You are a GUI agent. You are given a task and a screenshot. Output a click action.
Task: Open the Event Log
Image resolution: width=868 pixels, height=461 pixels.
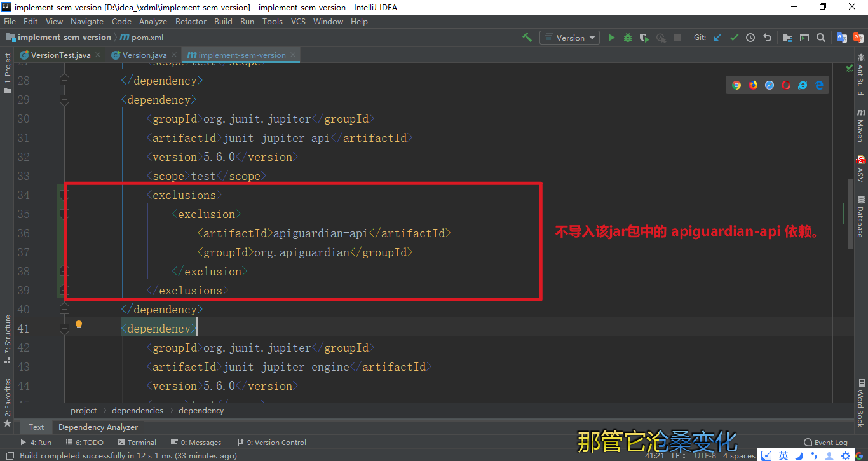click(x=826, y=443)
